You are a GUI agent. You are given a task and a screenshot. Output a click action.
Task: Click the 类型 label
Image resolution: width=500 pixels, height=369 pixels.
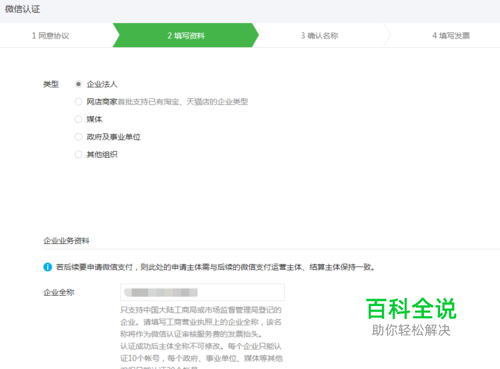coord(51,84)
